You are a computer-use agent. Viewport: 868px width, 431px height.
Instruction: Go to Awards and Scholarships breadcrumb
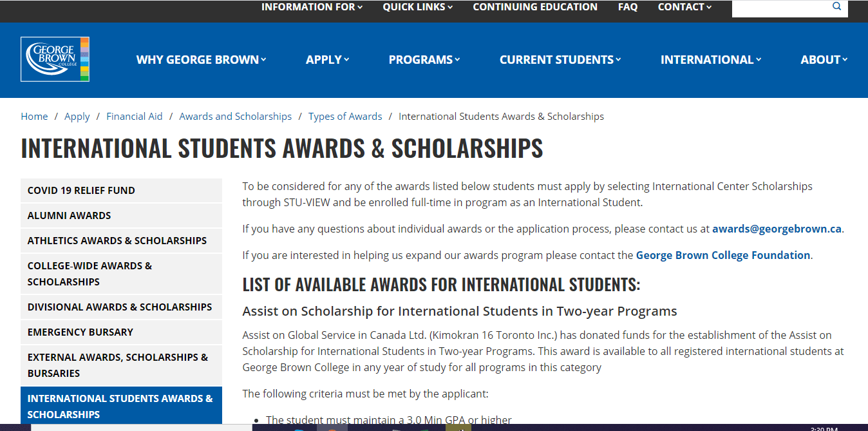tap(236, 117)
